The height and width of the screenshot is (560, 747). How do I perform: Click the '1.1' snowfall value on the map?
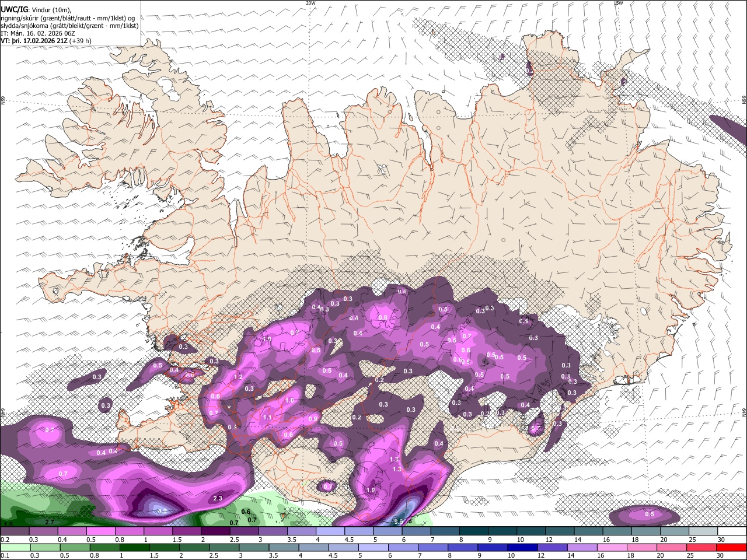(267, 417)
